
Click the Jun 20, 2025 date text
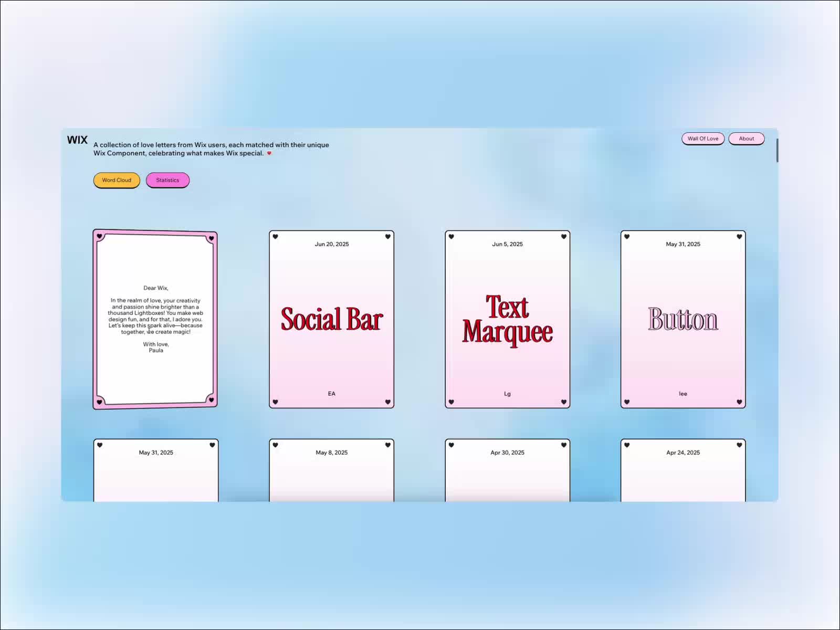point(332,244)
